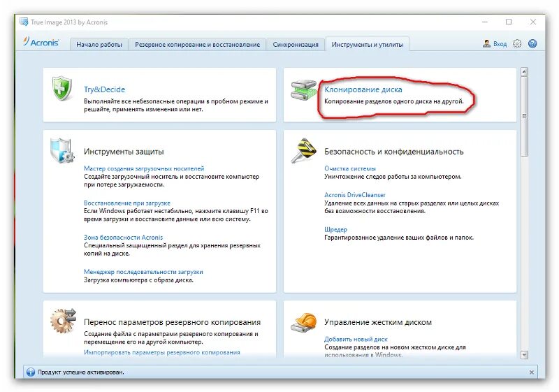This screenshot has width=559, height=392.
Task: Click Добавить новый диск link
Action: [x=356, y=339]
